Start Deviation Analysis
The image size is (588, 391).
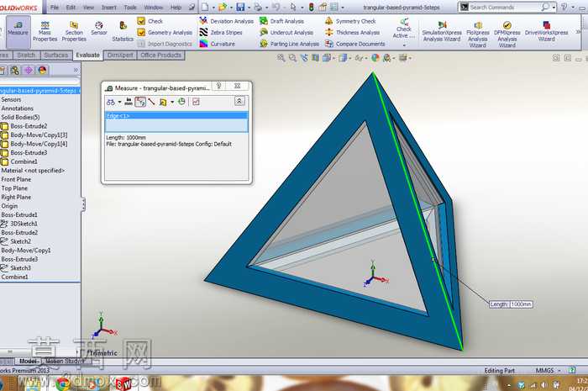click(227, 21)
